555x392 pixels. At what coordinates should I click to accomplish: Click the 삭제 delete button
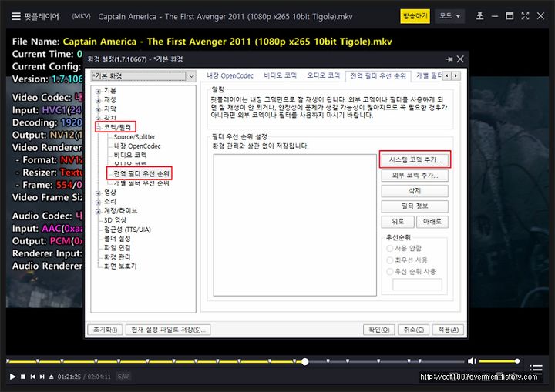click(x=415, y=191)
